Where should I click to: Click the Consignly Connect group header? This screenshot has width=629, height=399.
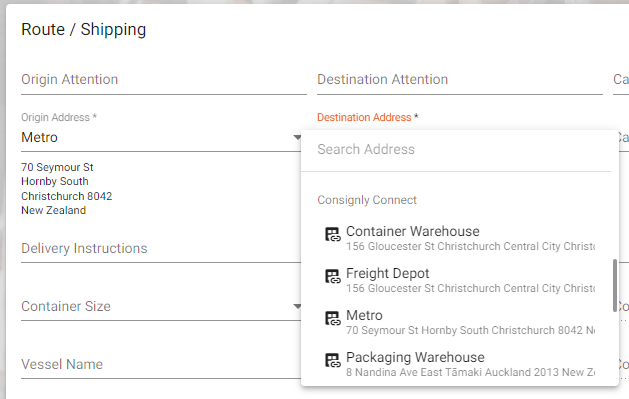(367, 200)
